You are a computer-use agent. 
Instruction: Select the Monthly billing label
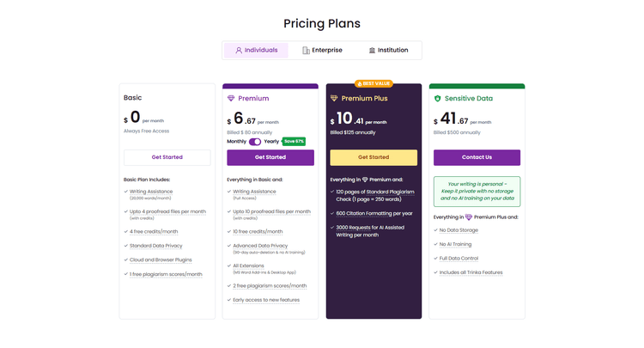point(236,142)
